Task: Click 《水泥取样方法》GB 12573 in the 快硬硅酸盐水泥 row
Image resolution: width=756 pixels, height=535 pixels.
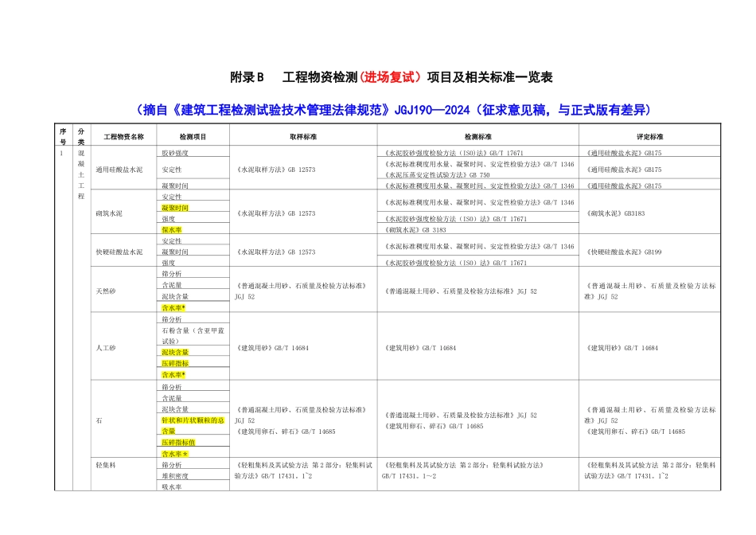Action: click(x=276, y=252)
